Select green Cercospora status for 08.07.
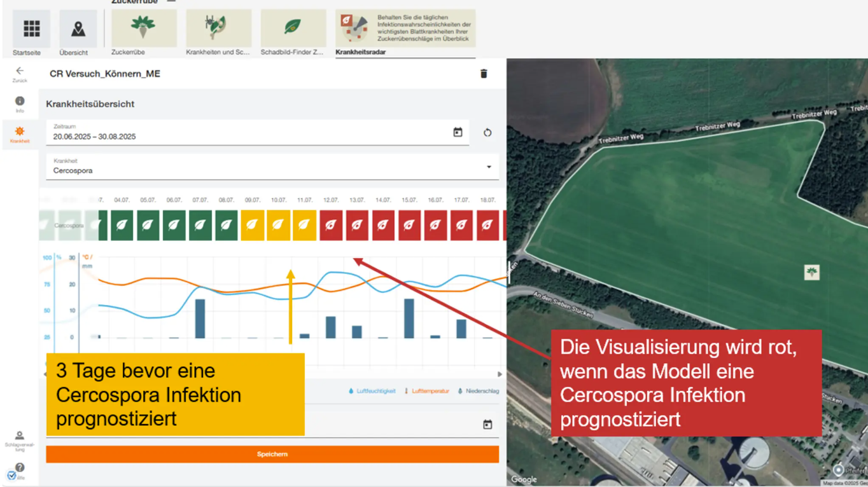This screenshot has width=868, height=487. coord(226,225)
